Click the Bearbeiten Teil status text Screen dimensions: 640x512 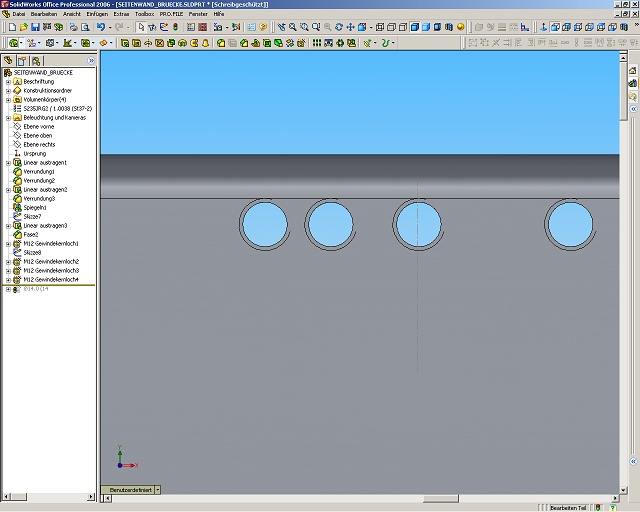pyautogui.click(x=568, y=508)
